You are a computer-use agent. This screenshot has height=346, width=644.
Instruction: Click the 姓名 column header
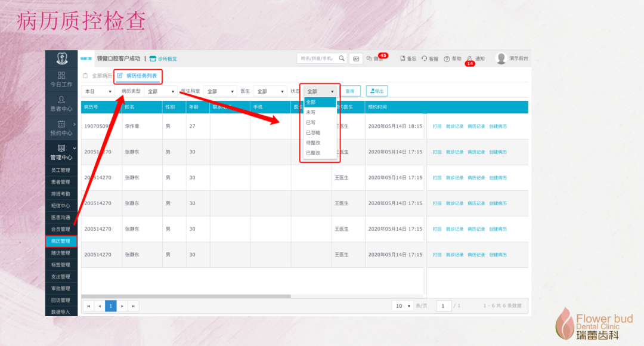click(x=142, y=107)
